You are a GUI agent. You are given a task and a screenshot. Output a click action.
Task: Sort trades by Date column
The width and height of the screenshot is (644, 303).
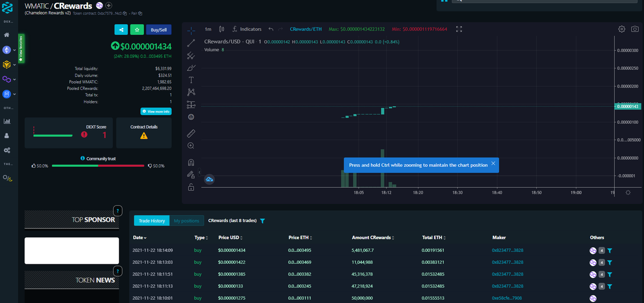click(140, 238)
